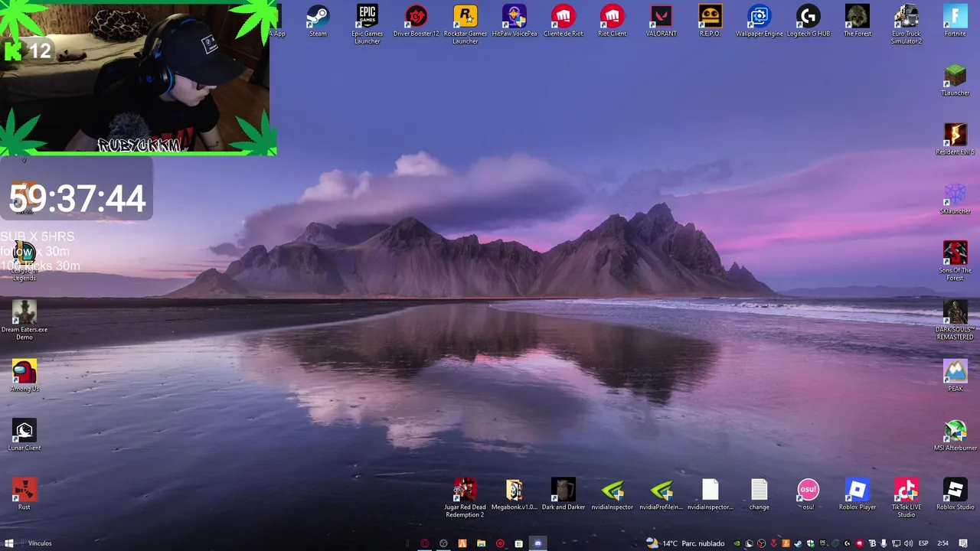Select the Euro Truck Simulator 2 icon
Viewport: 980px width, 551px height.
[906, 24]
